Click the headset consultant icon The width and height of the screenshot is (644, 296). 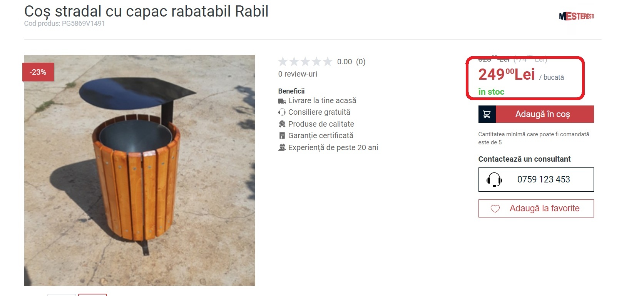[494, 179]
